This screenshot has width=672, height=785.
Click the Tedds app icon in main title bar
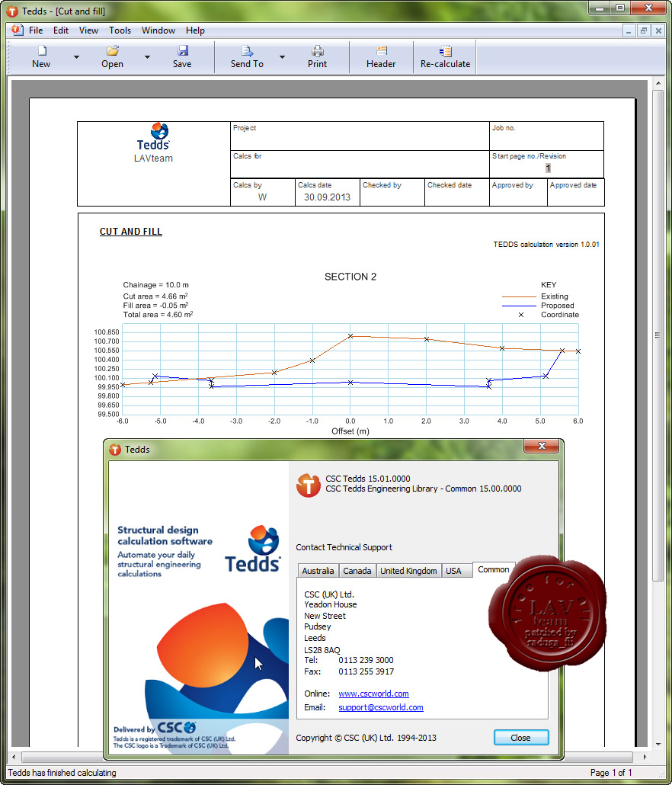(x=12, y=11)
